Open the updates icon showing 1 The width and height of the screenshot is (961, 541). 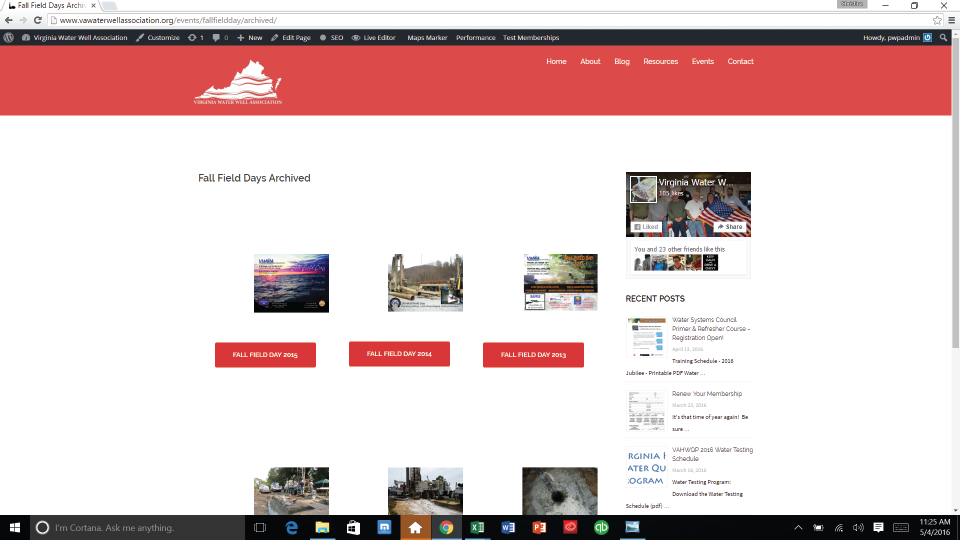click(196, 37)
